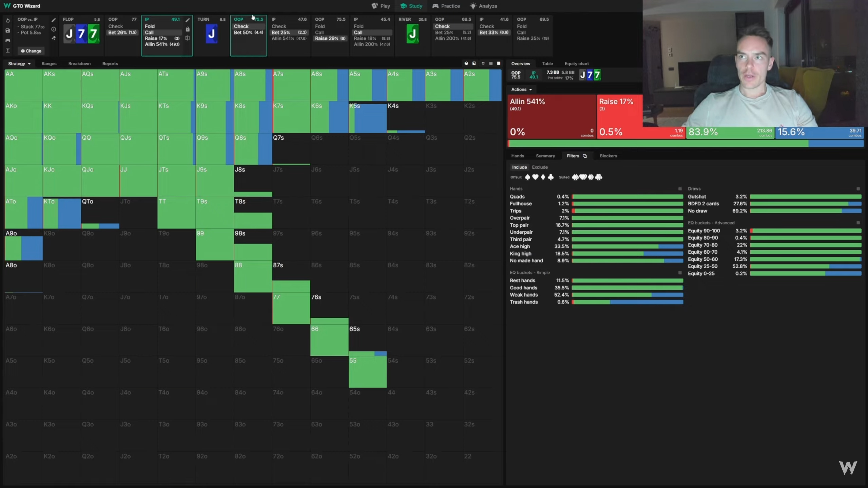Screen dimensions: 868x488
Task: Open the Strategy dropdown
Action: point(19,64)
